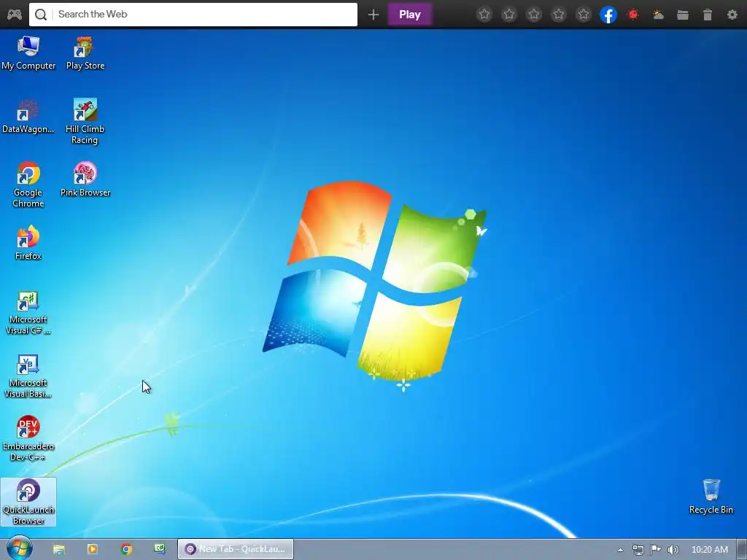Select the QuickLaunch Browser desktop shortcut
The image size is (747, 560).
click(x=28, y=502)
